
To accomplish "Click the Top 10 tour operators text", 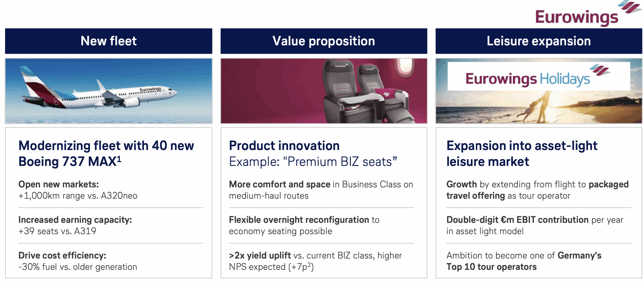I will 491,267.
